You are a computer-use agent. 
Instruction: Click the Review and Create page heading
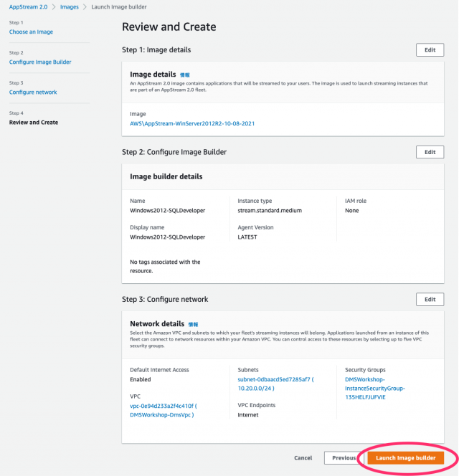coord(169,27)
